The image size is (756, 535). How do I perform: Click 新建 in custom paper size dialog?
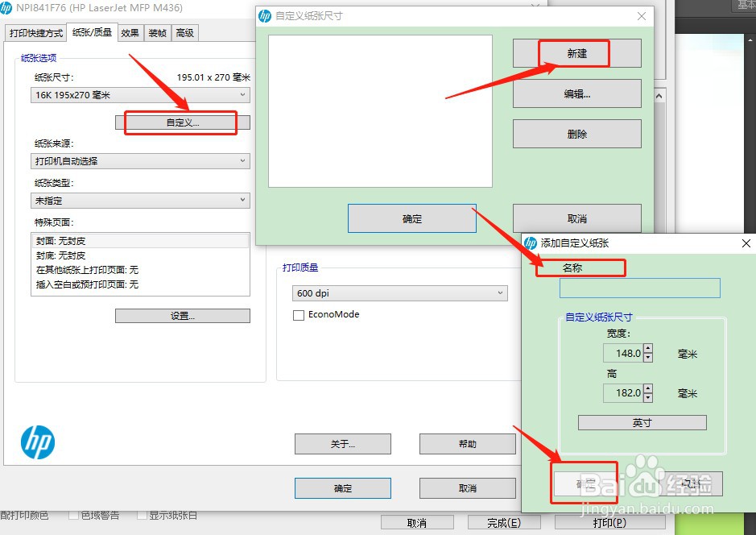pos(577,53)
